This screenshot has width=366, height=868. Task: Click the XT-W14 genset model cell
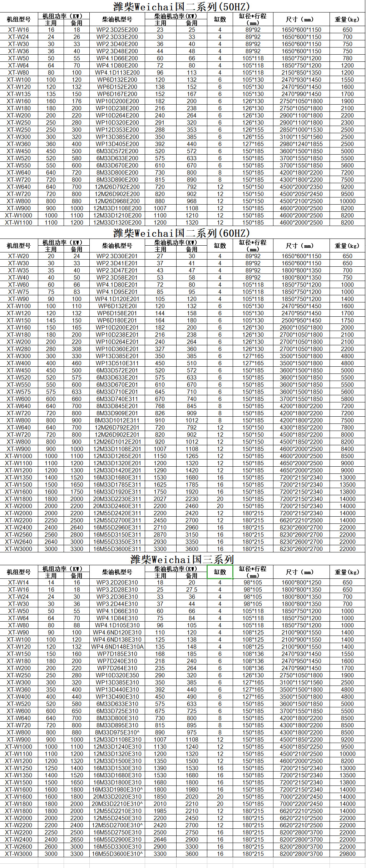(x=19, y=582)
